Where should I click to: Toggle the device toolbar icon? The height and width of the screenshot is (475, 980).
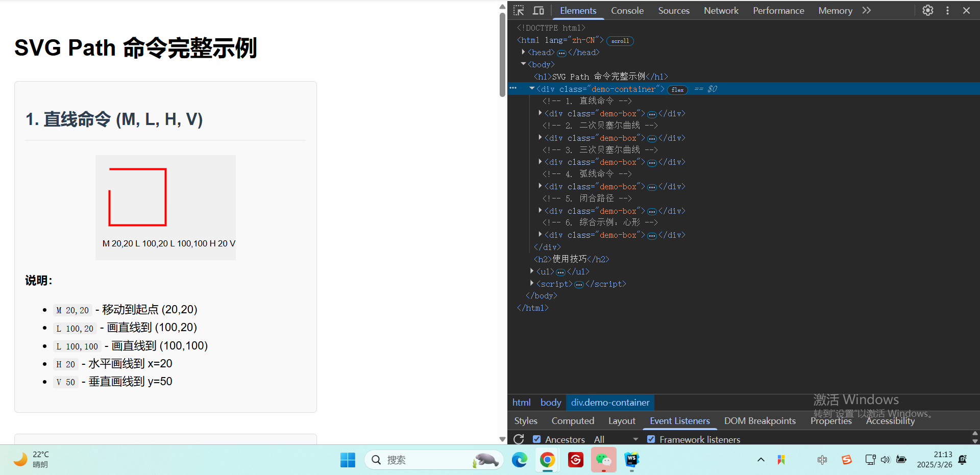point(538,10)
